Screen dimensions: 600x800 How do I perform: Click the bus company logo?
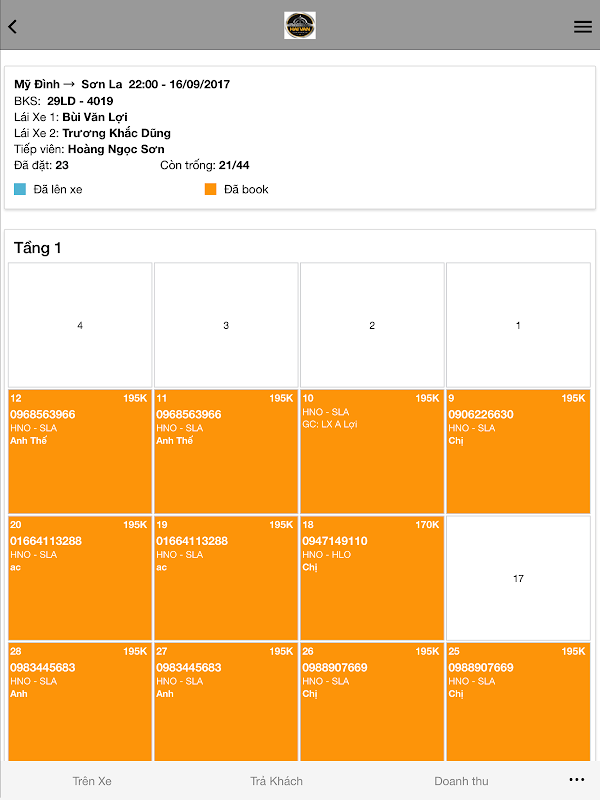pos(300,25)
